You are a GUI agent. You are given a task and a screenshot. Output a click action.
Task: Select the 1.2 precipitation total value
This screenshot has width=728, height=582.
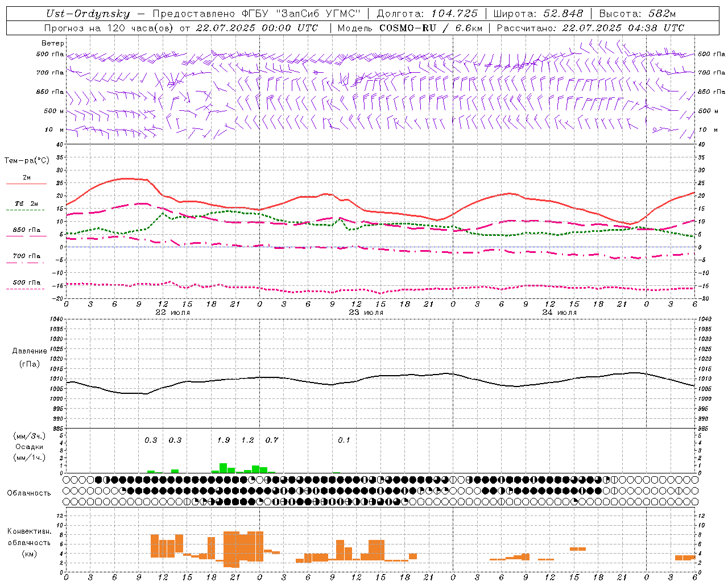247,440
